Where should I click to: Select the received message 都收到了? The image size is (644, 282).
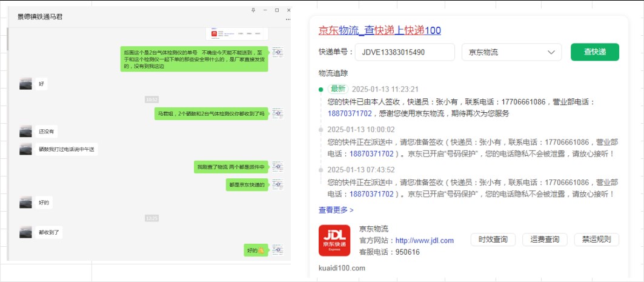49,232
